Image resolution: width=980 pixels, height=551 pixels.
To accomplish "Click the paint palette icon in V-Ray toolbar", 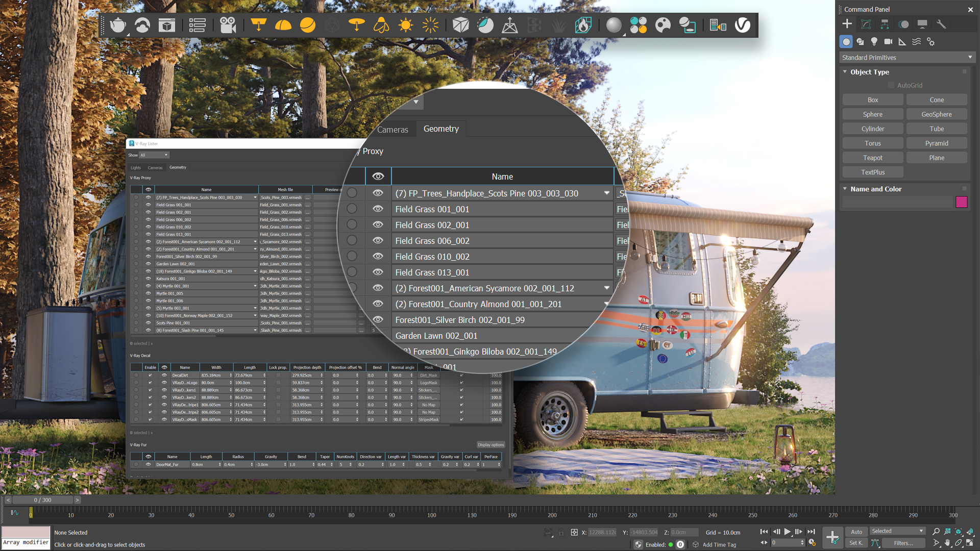I will point(663,25).
